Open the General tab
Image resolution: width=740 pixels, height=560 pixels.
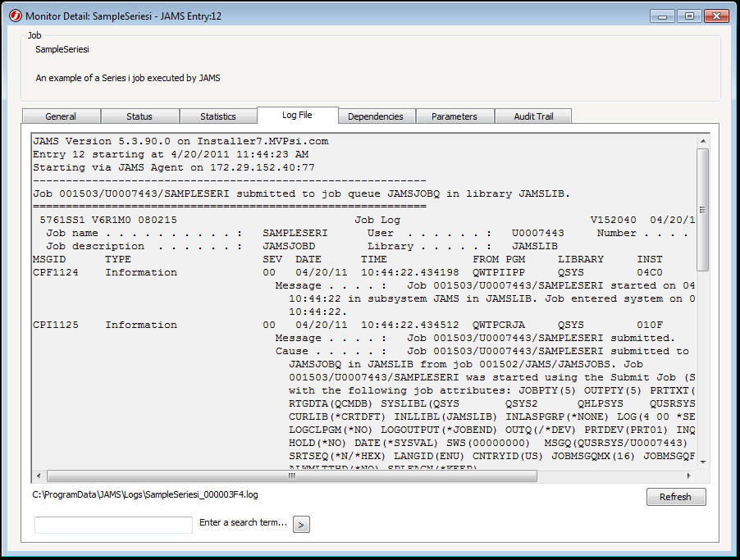tap(61, 116)
